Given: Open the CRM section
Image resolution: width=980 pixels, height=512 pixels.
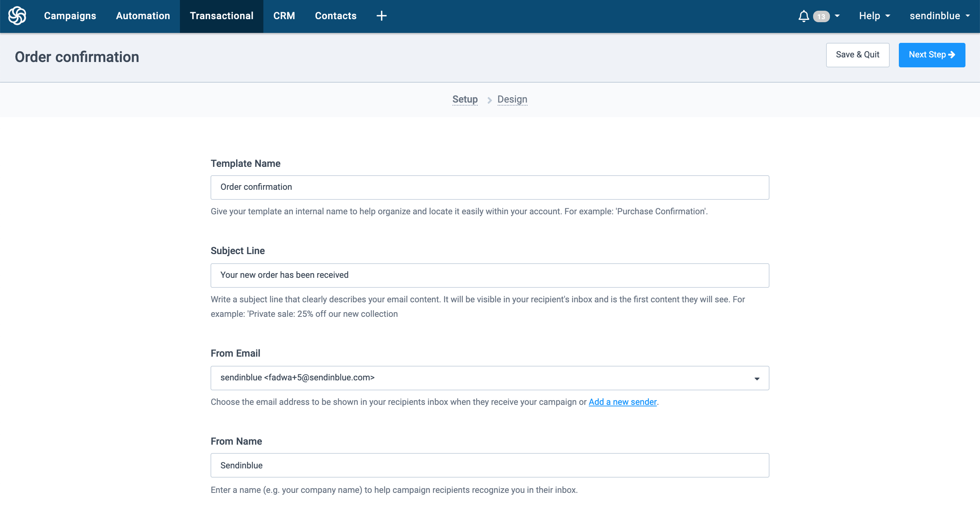Looking at the screenshot, I should tap(284, 16).
